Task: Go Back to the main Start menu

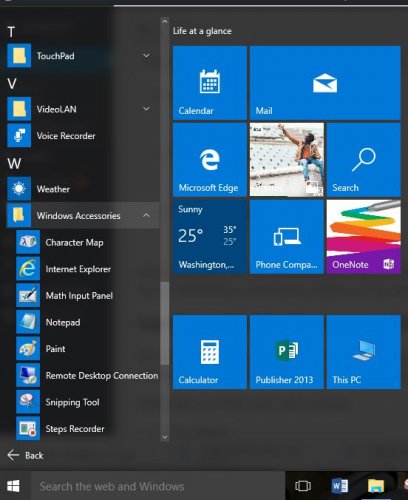Action: click(x=25, y=455)
